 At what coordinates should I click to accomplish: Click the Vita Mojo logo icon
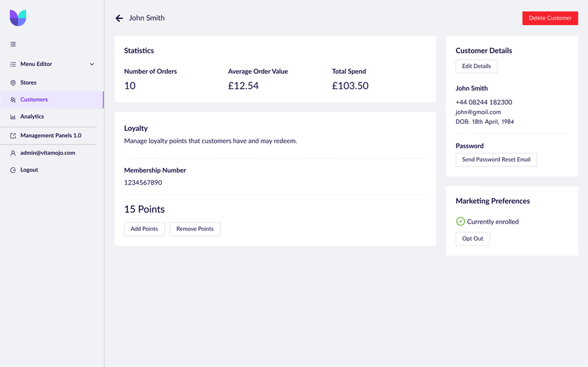coord(18,18)
